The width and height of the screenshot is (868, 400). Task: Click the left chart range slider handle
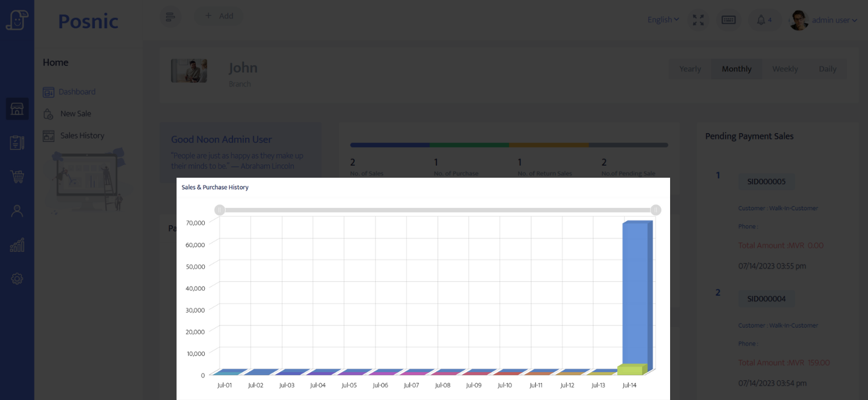click(220, 210)
